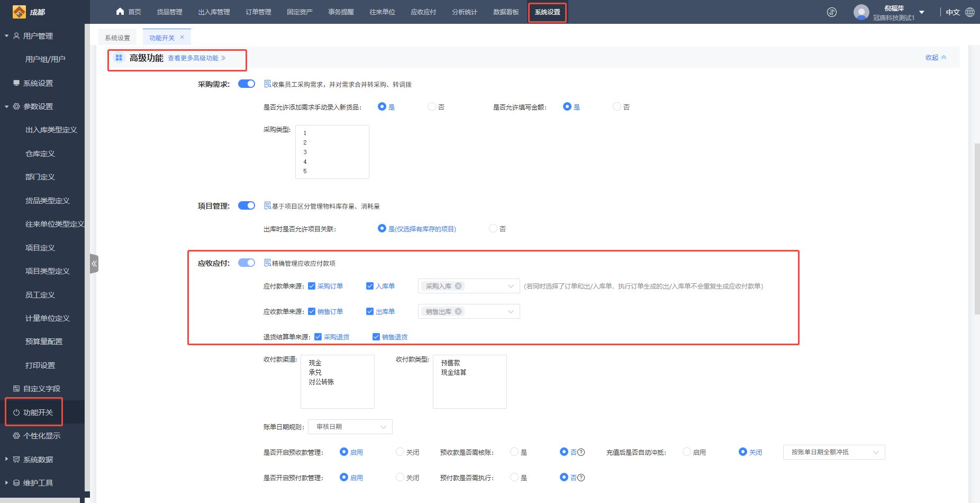This screenshot has width=980, height=503.
Task: Open 打印设置 in the sidebar
Action: point(40,365)
